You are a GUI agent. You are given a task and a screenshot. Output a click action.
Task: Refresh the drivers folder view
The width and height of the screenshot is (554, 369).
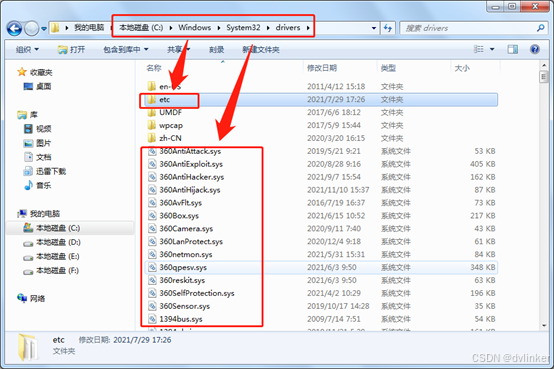click(x=388, y=28)
